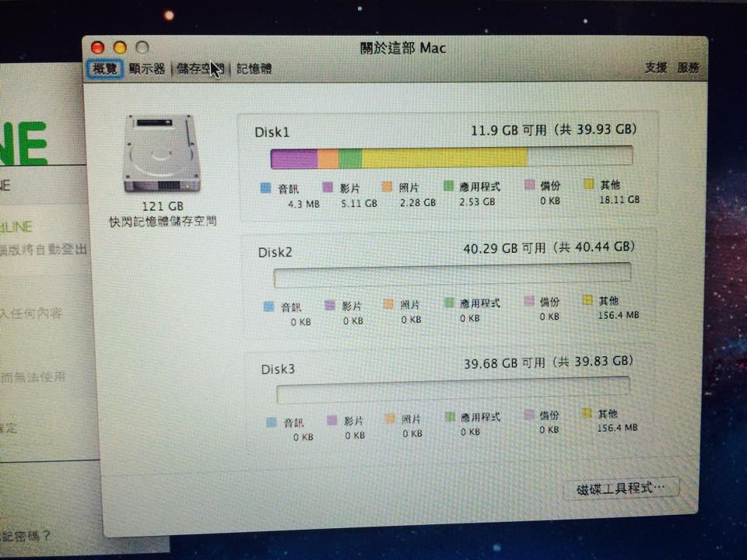Click the pink 備份 legend square under Disk3
747x560 pixels.
(x=530, y=415)
